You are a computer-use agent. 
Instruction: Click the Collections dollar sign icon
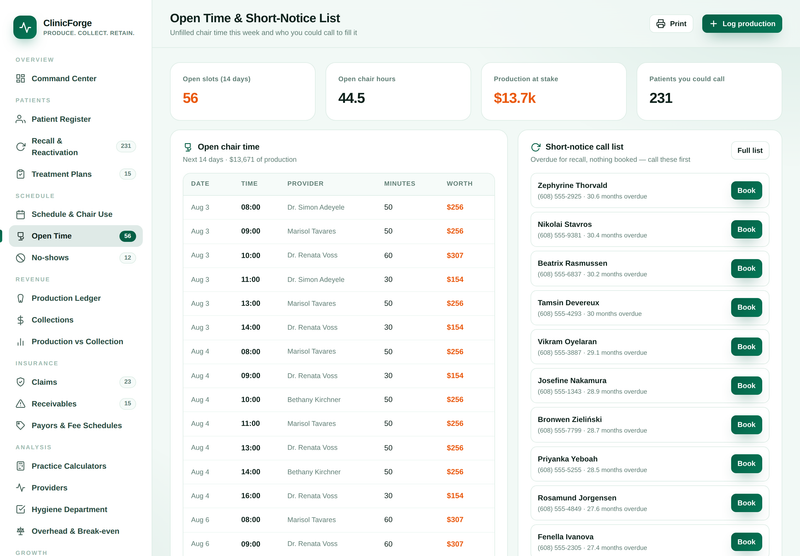[20, 320]
